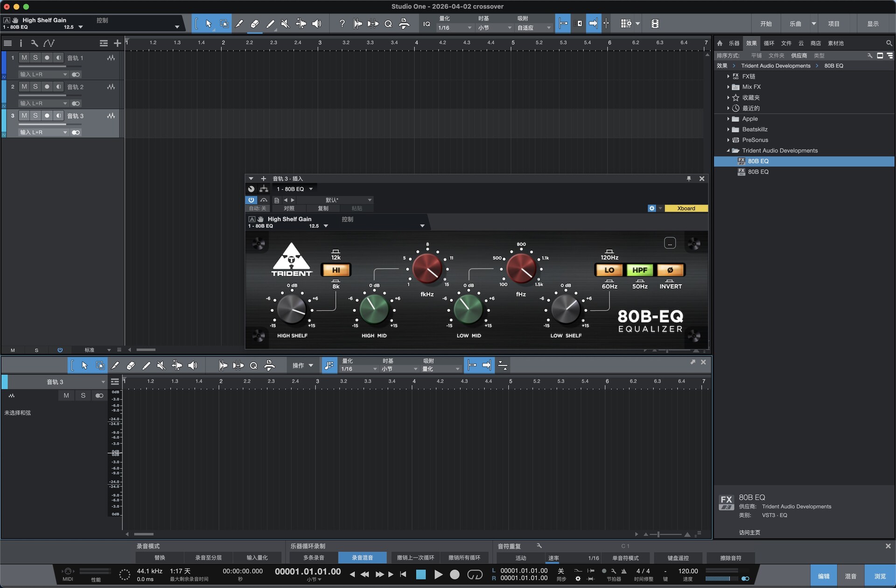Toggle loop playback in transport
The width and height of the screenshot is (896, 588).
click(x=475, y=574)
